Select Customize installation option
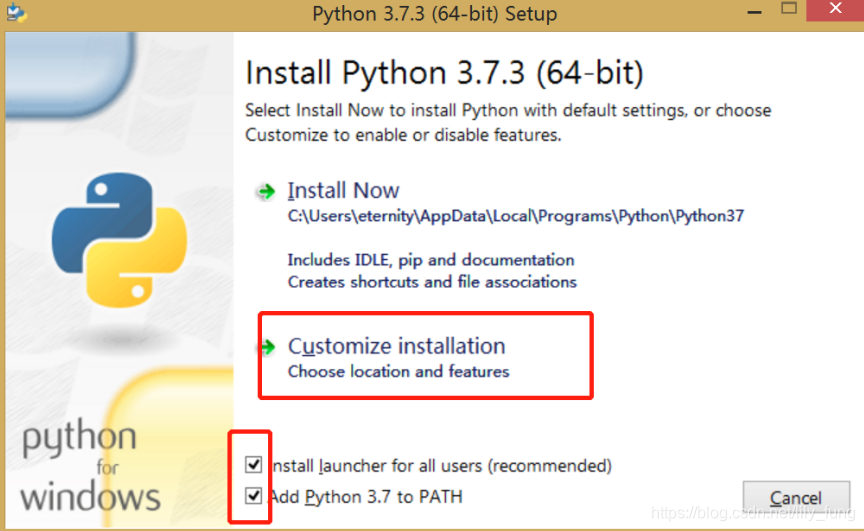This screenshot has width=864, height=531. [x=396, y=346]
